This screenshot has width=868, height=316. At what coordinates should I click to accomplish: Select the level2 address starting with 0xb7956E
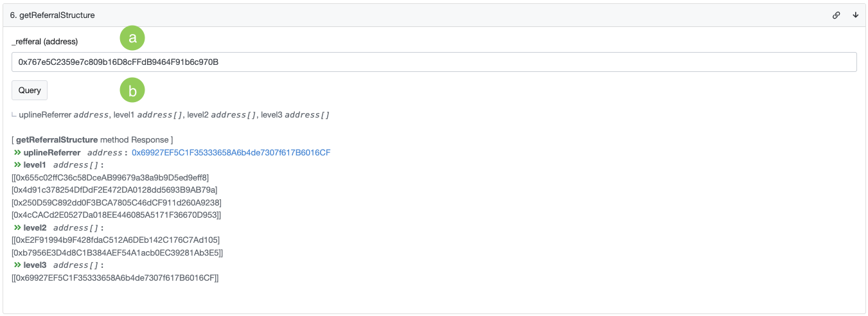coord(116,253)
